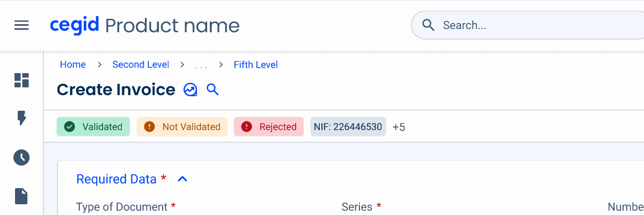The width and height of the screenshot is (644, 215).
Task: Select the lightning bolt sidebar icon
Action: click(21, 118)
